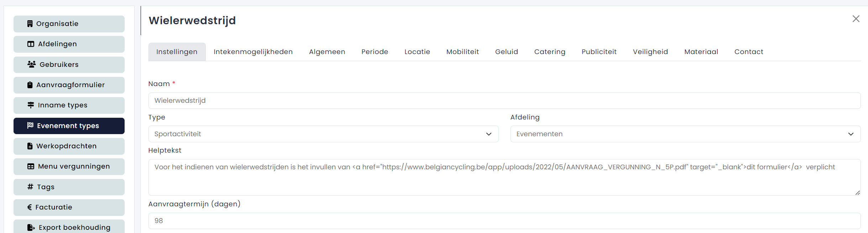This screenshot has width=868, height=233.
Task: Open the Algemeen tab
Action: tap(327, 52)
